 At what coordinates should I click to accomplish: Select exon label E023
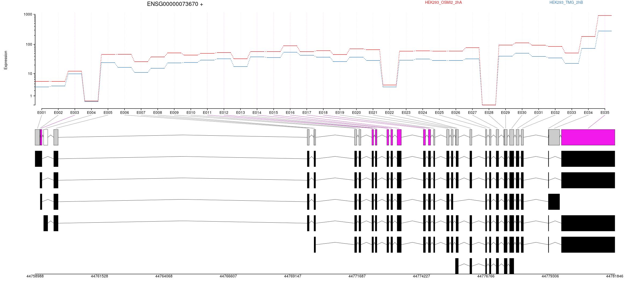(x=406, y=113)
